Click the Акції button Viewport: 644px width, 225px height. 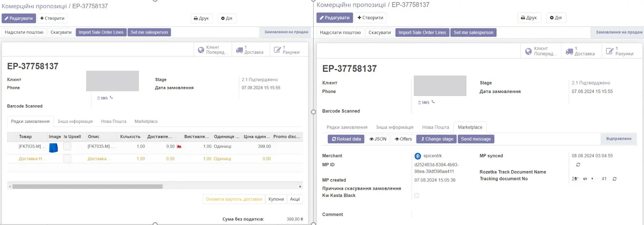pos(295,199)
